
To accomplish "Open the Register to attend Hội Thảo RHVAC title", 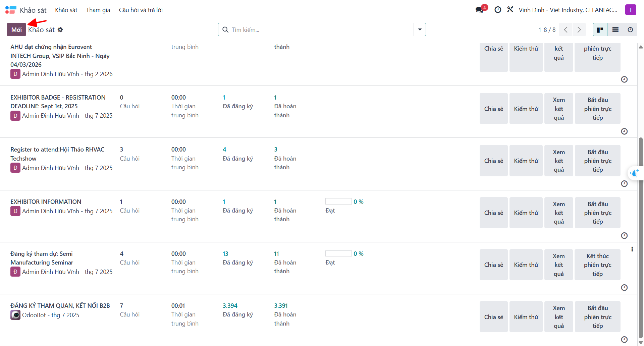I will [x=57, y=154].
